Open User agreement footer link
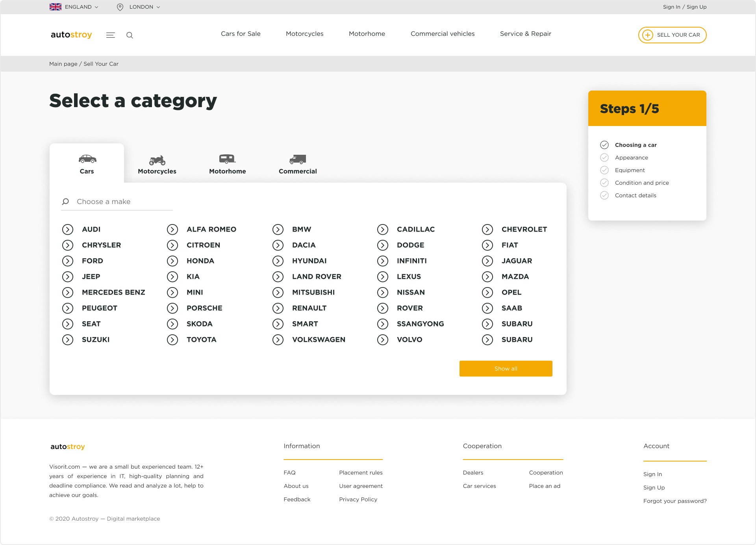 coord(361,486)
